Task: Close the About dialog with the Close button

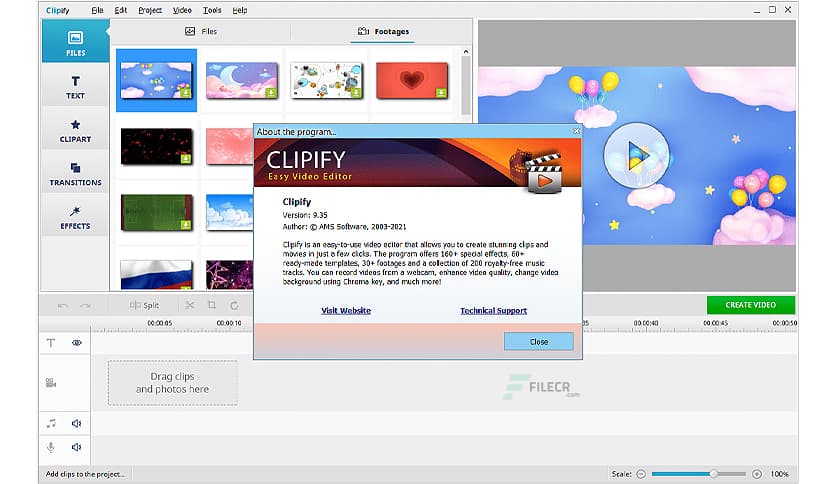Action: 538,342
